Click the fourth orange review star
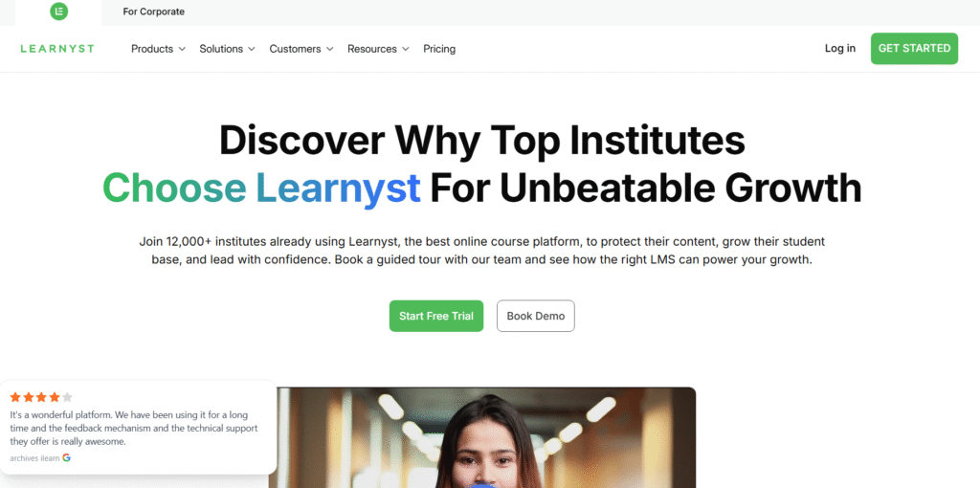Viewport: 980px width, 488px height. [x=55, y=397]
